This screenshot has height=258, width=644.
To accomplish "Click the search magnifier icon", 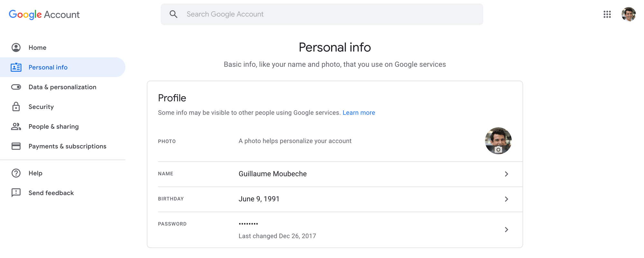I will (x=174, y=14).
